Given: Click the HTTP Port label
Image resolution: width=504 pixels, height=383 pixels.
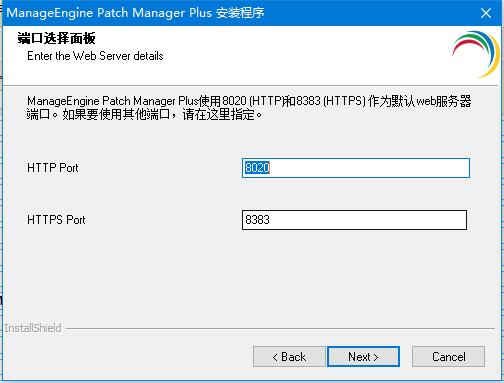Looking at the screenshot, I should pos(53,168).
